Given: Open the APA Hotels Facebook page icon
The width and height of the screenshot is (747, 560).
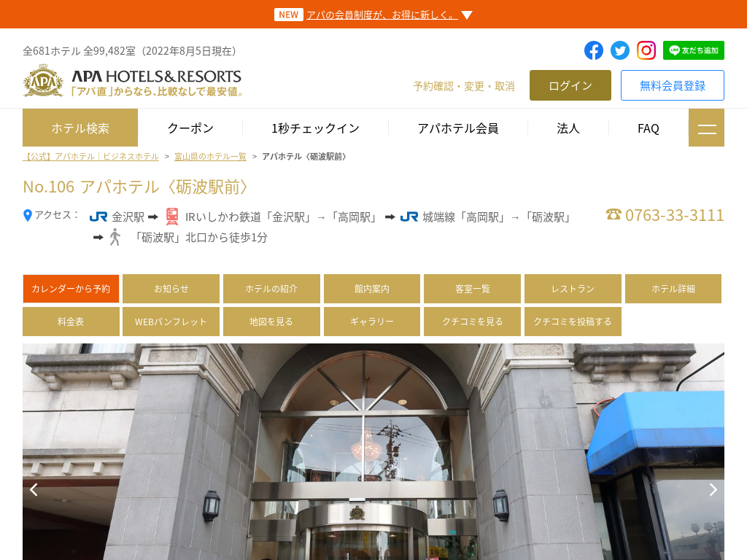Looking at the screenshot, I should point(594,50).
